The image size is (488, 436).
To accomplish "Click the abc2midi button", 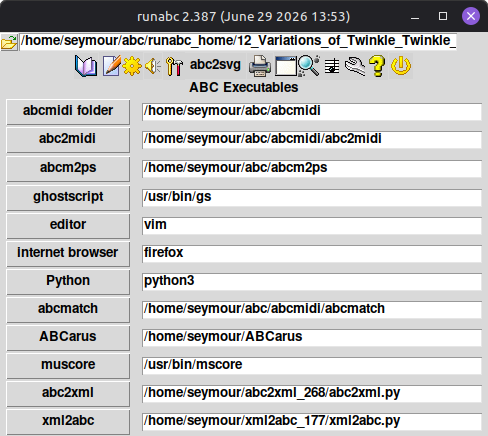I will (68, 140).
